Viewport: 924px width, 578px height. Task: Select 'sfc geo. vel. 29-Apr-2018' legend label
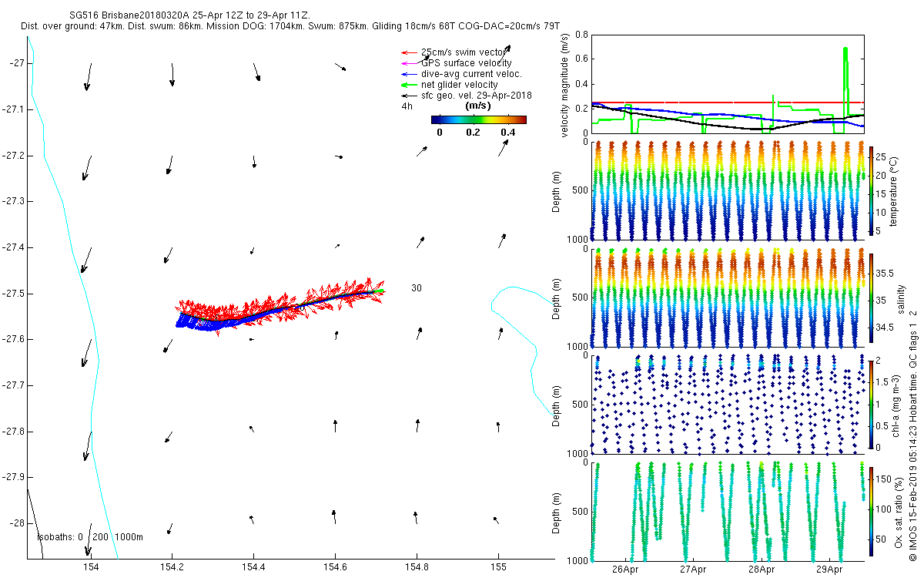coord(476,96)
